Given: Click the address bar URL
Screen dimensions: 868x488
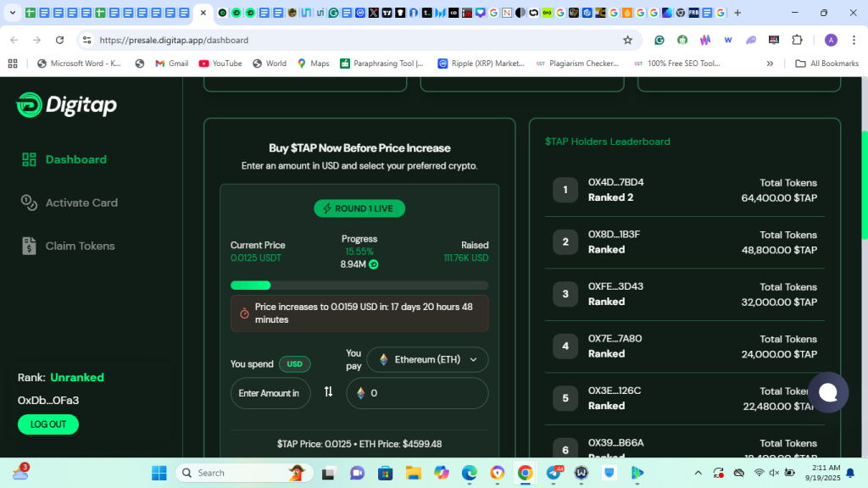Looking at the screenshot, I should [174, 40].
